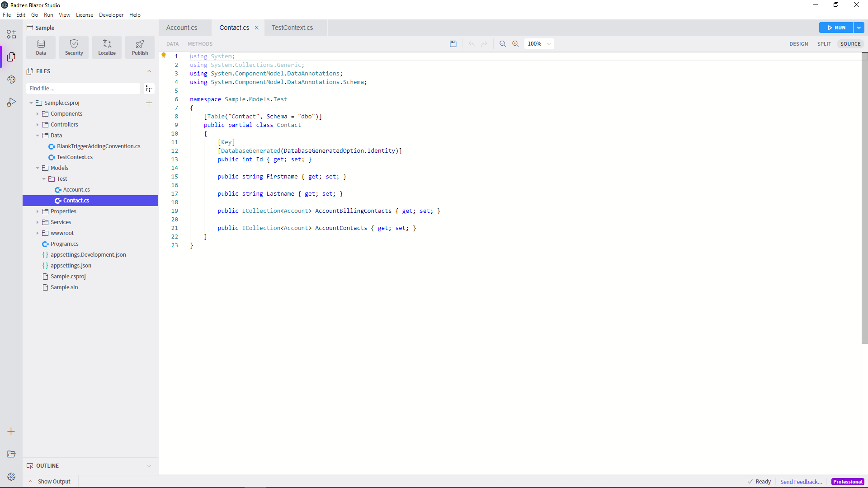This screenshot has height=488, width=868.
Task: Select the METHODS editor tab
Action: click(x=200, y=44)
